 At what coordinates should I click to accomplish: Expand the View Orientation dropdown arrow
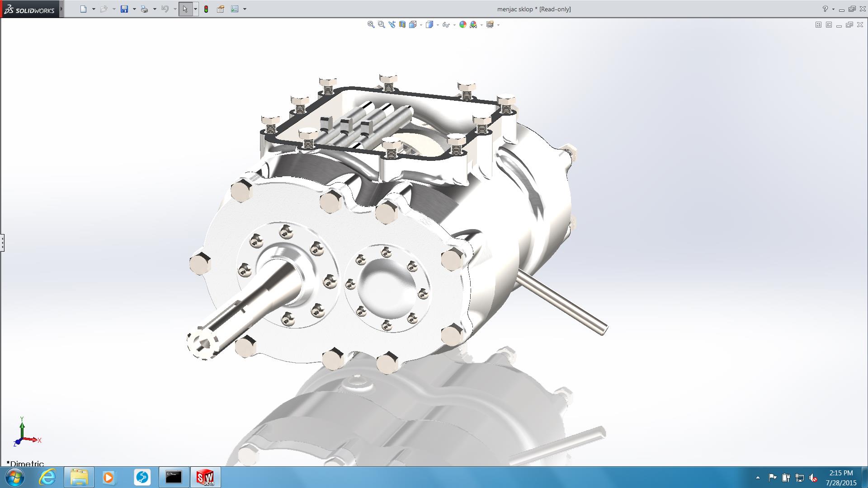point(421,25)
